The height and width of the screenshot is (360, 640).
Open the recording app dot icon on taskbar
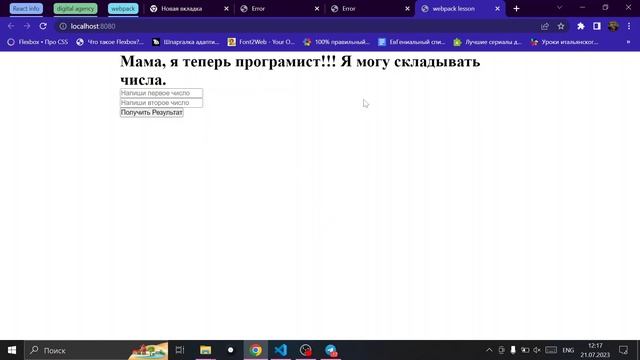[x=231, y=350]
